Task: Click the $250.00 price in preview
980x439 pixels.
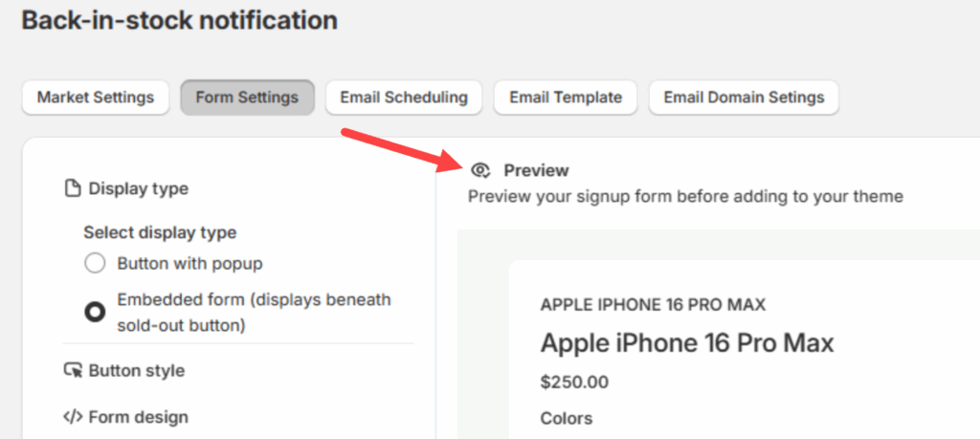Action: [574, 383]
